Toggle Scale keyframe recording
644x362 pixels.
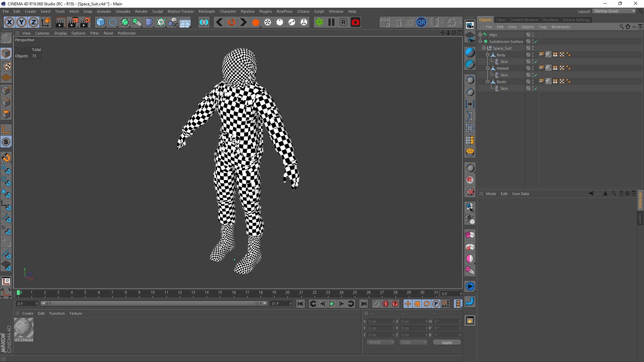point(417,304)
